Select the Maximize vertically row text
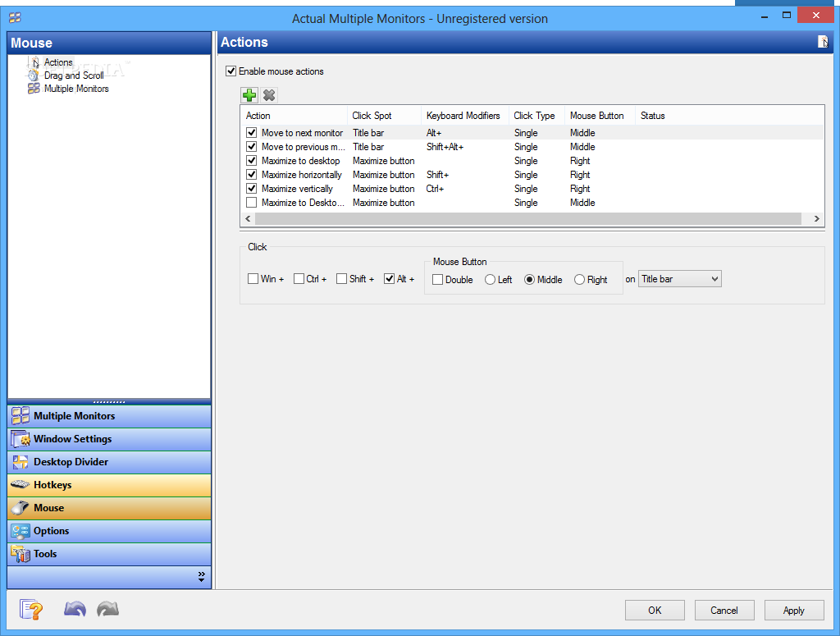Image resolution: width=840 pixels, height=636 pixels. (x=297, y=189)
